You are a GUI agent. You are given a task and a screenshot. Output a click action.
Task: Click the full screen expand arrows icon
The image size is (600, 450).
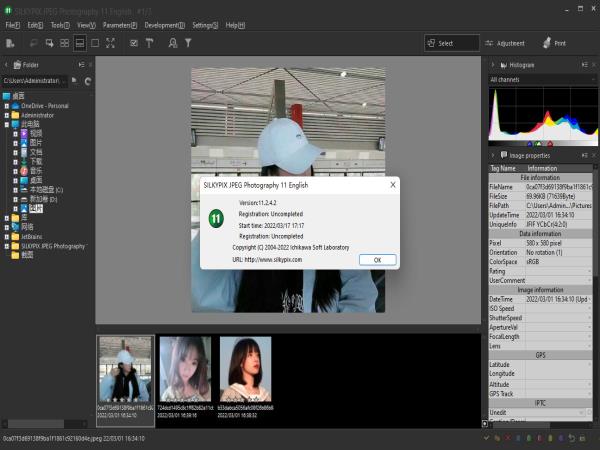110,43
